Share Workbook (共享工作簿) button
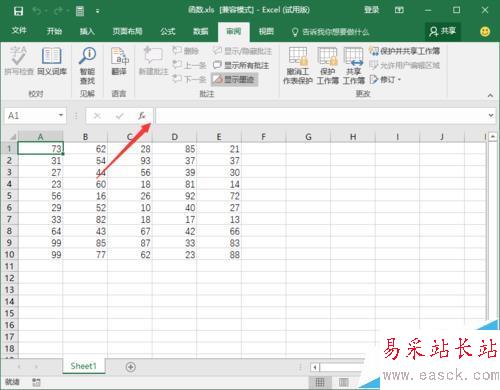500x390 pixels. [x=353, y=65]
